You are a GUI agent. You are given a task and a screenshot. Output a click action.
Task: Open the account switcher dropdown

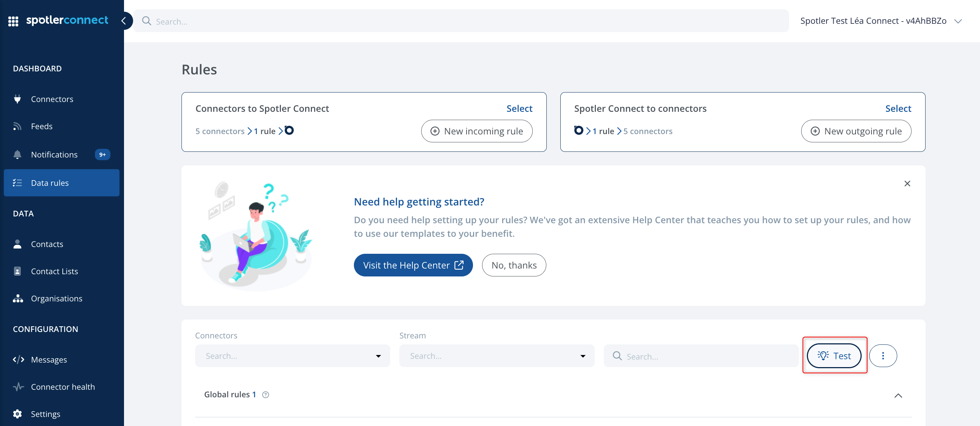[881, 21]
